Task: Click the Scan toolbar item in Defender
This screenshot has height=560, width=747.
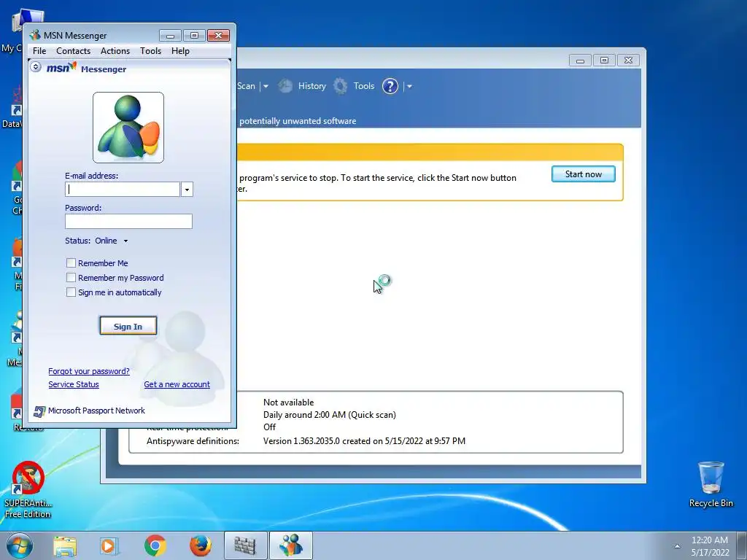Action: pyautogui.click(x=246, y=86)
